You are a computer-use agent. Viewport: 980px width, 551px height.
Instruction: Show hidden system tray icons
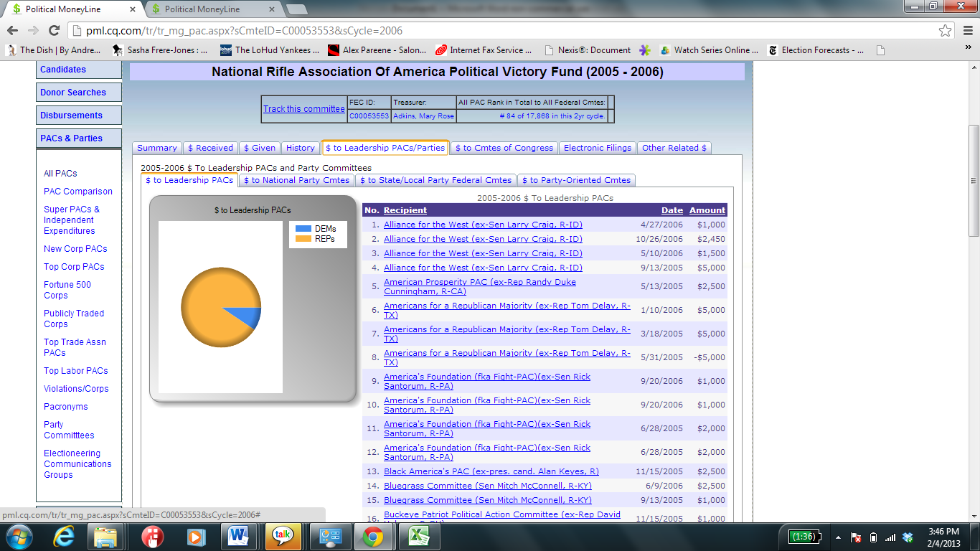coord(839,537)
